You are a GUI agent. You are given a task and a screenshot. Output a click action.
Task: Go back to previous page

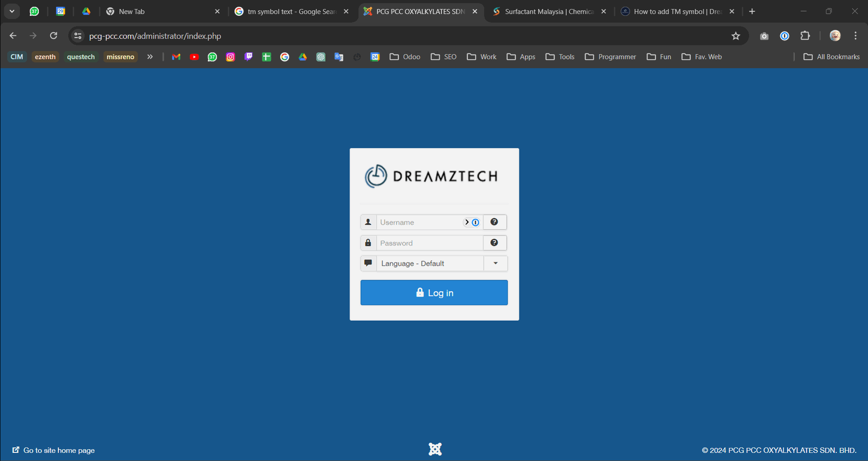click(x=13, y=36)
